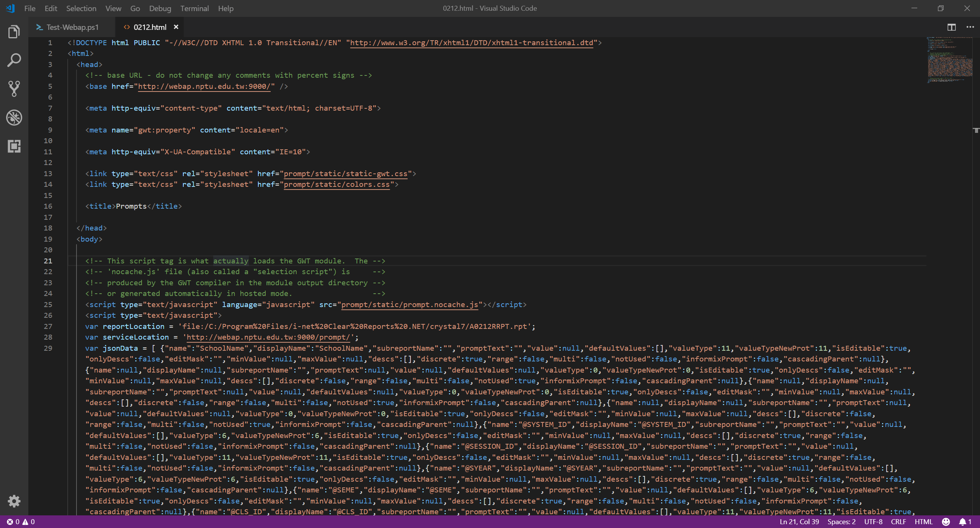The image size is (980, 528).
Task: Click the "SchoolName" name value in JSON
Action: pyautogui.click(x=222, y=348)
